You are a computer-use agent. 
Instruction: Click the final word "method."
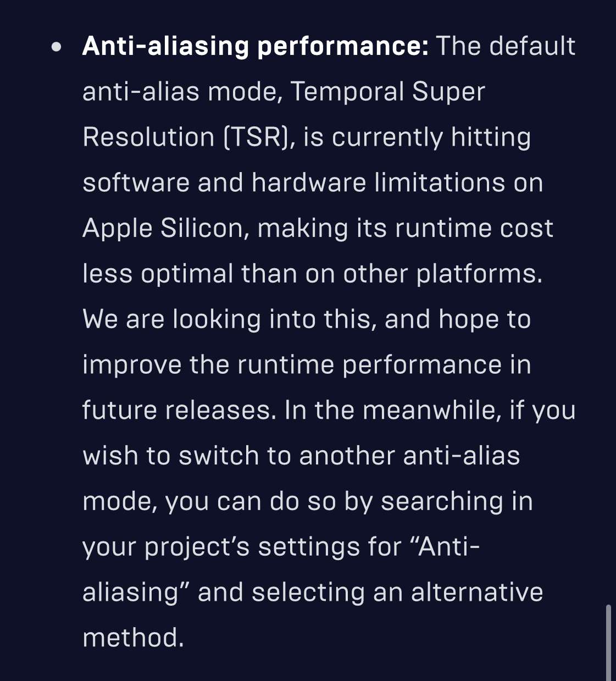click(x=133, y=639)
